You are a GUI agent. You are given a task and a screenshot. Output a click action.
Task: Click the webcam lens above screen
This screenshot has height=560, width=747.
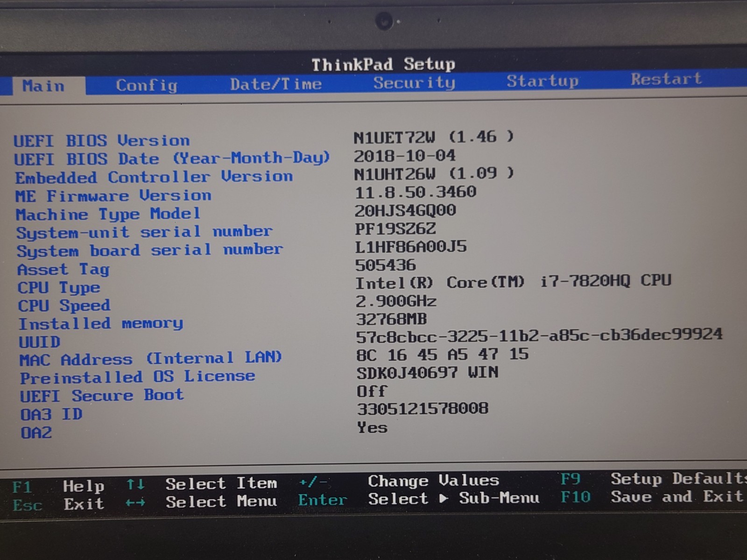tap(384, 21)
